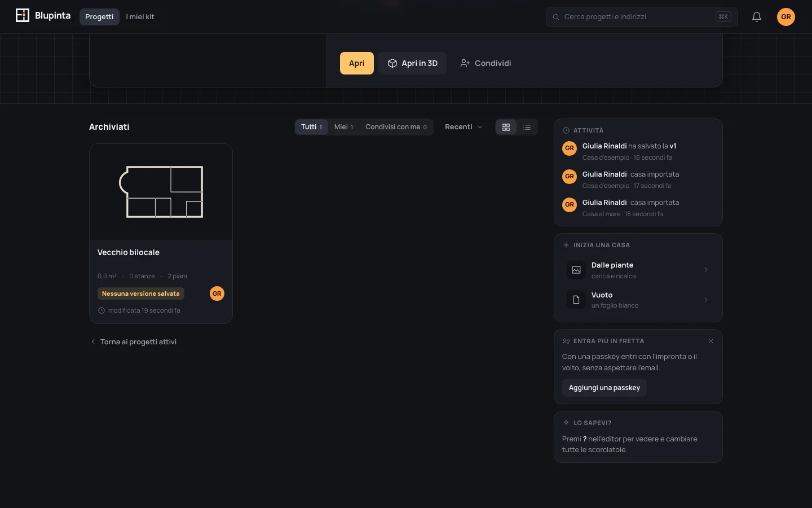Expand Dalle piante option chevron
The height and width of the screenshot is (508, 812).
(706, 270)
